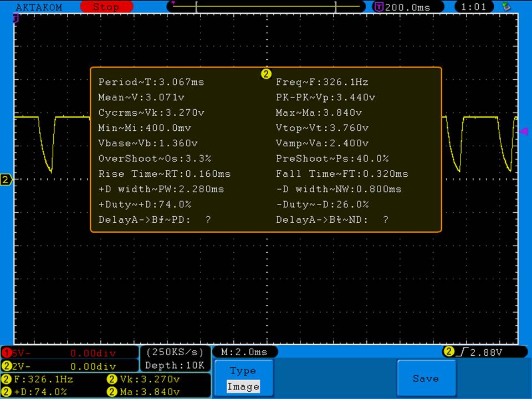532x399 pixels.
Task: Click the red Stop run-status indicator
Action: point(106,7)
